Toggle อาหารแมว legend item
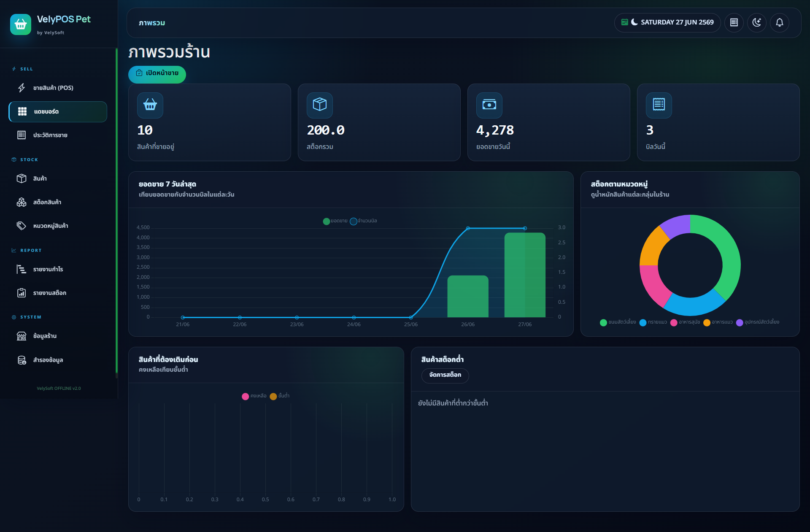The width and height of the screenshot is (810, 532). 718,322
